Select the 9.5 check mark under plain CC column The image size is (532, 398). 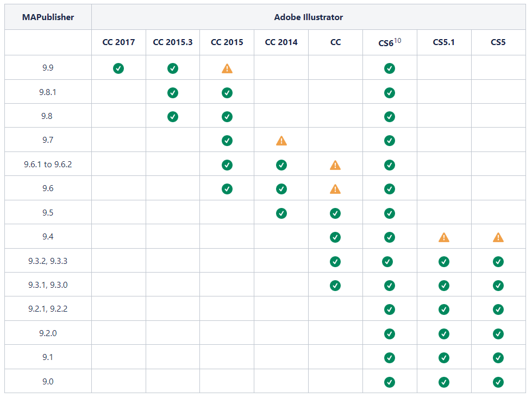(x=335, y=213)
